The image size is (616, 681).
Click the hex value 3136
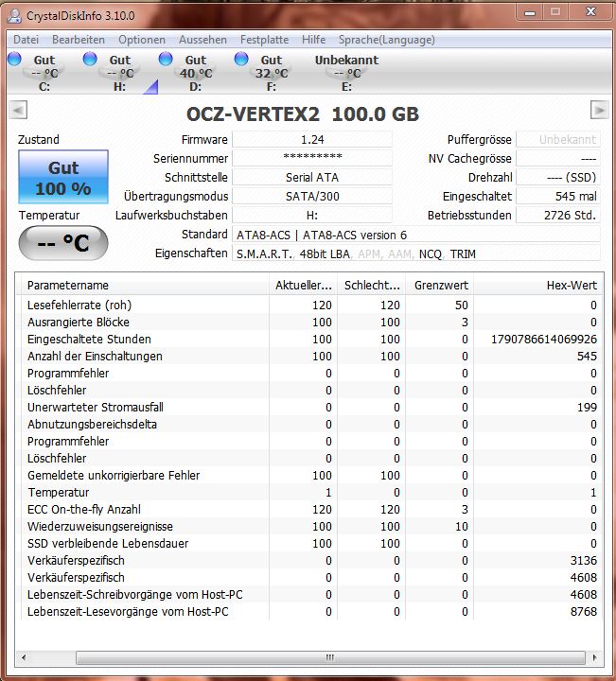[584, 561]
